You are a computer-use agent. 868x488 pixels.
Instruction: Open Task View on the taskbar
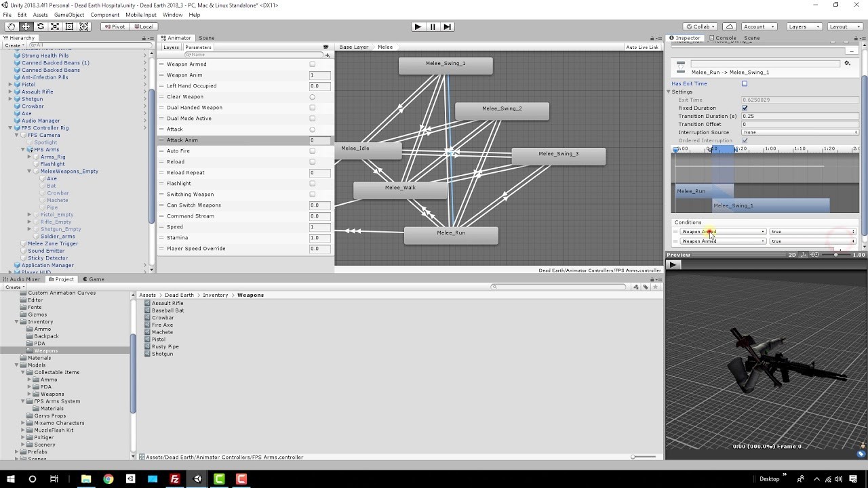(x=54, y=479)
